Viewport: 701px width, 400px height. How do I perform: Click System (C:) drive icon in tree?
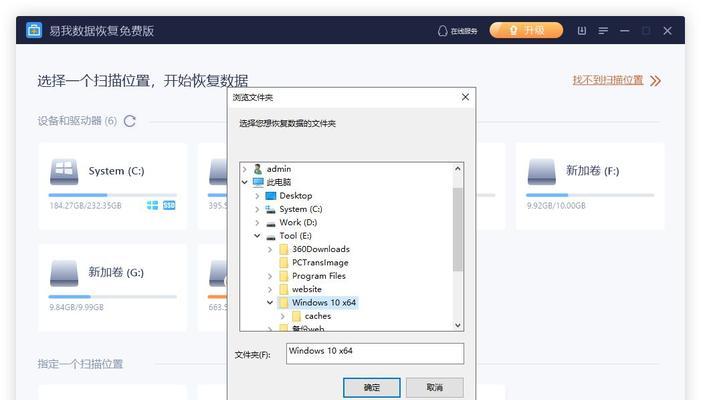click(270, 209)
